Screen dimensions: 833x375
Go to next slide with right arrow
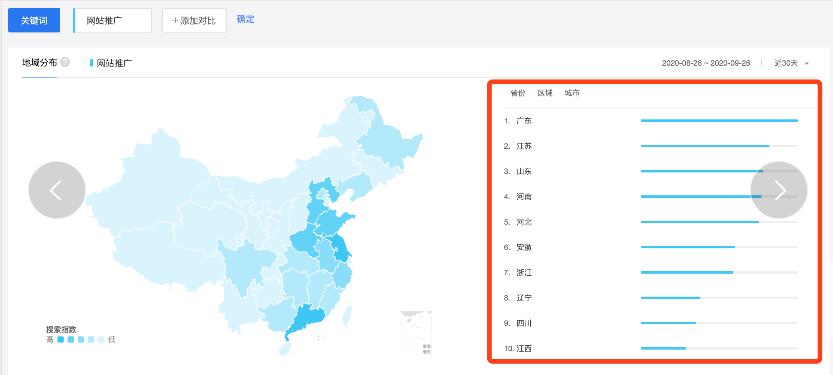[x=779, y=190]
